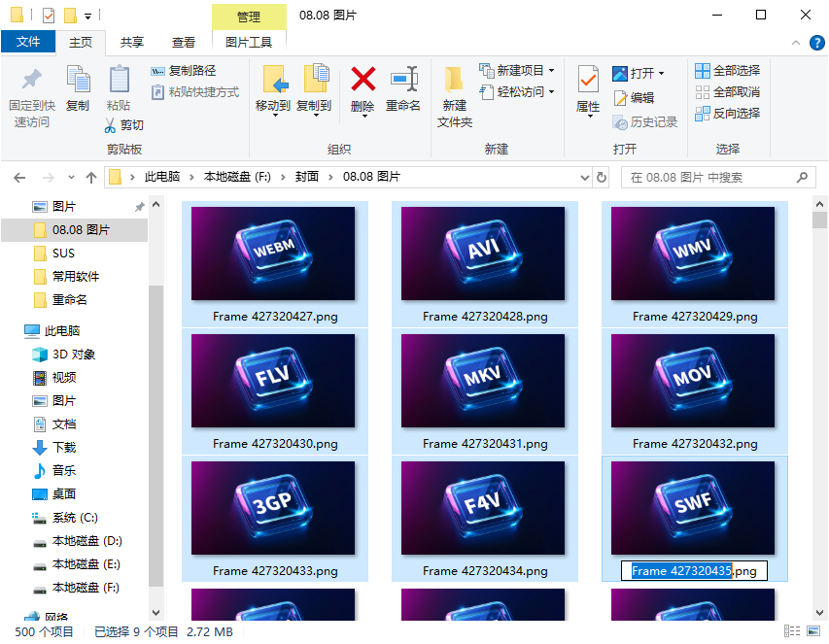Select the MKV thumbnail Frame 427320431.png
Image resolution: width=829 pixels, height=644 pixels.
click(485, 391)
